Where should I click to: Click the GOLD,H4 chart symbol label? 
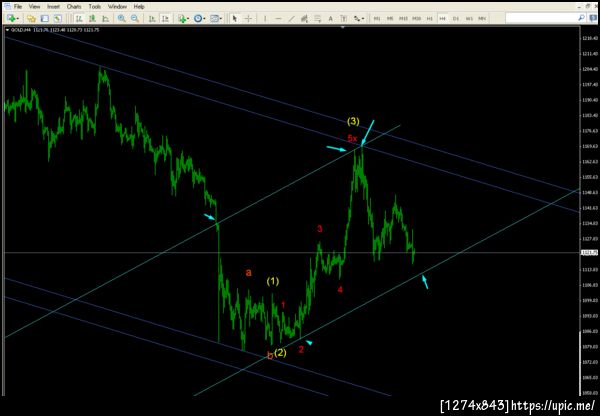tap(19, 30)
